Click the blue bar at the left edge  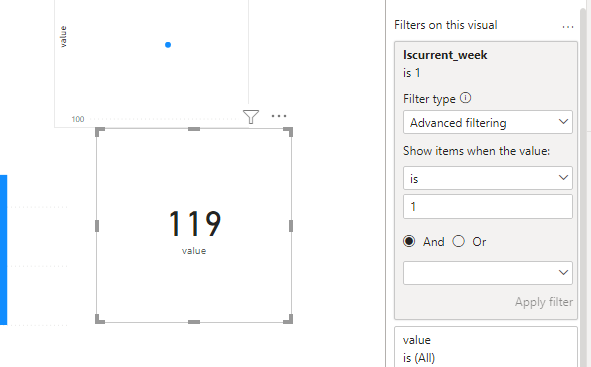[3, 250]
